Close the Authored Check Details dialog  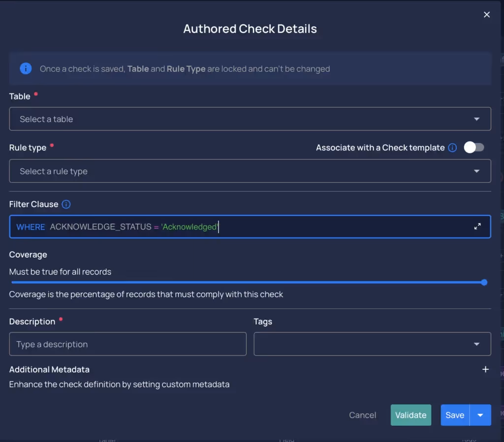tap(487, 14)
